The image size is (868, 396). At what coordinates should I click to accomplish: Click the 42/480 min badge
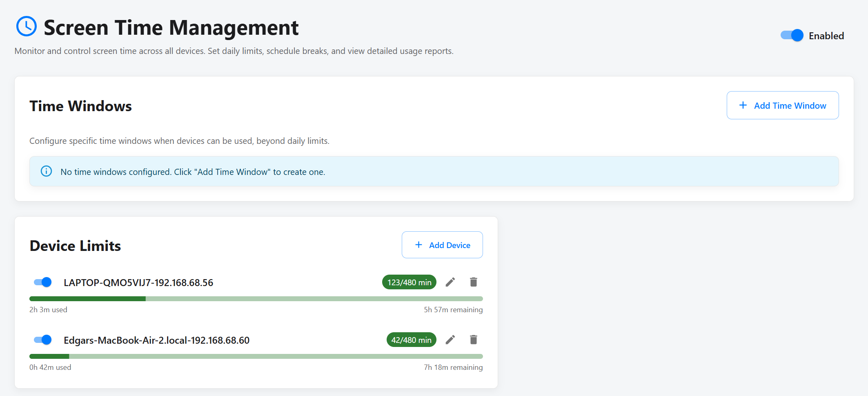coord(411,340)
